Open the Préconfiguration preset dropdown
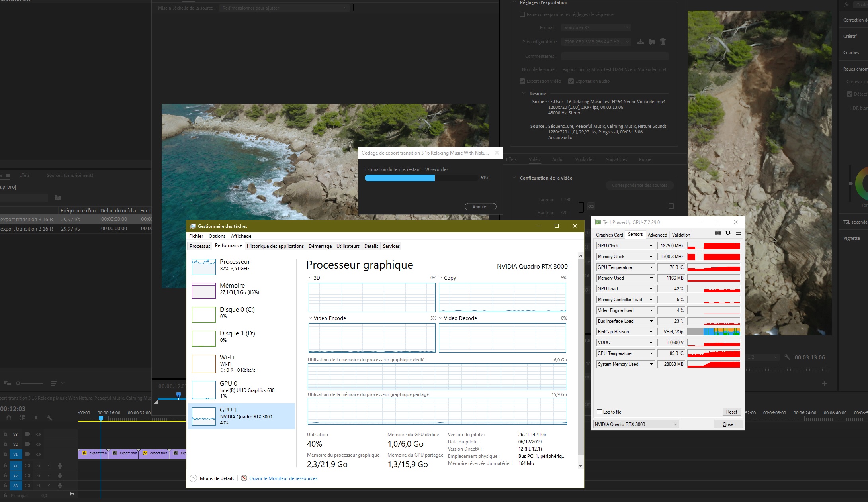Image resolution: width=868 pixels, height=502 pixels. [596, 42]
